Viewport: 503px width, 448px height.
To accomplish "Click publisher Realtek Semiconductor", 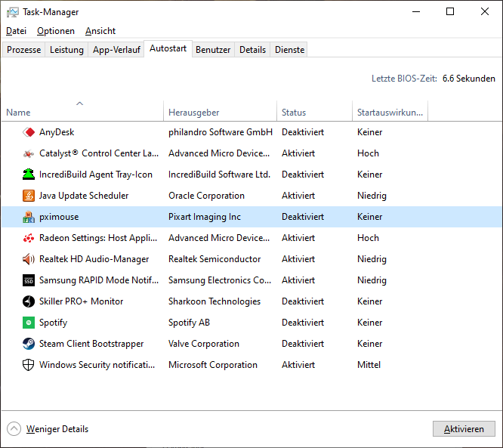I will coord(214,259).
